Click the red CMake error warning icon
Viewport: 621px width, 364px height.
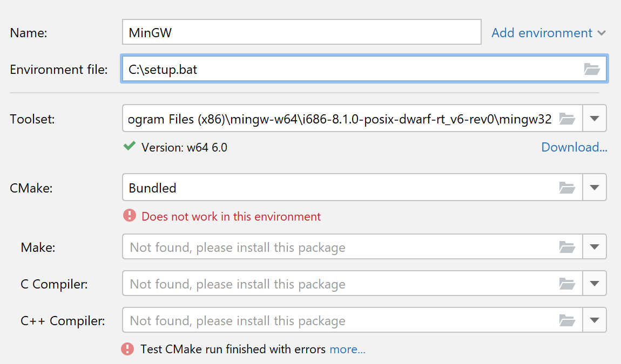[x=130, y=216]
